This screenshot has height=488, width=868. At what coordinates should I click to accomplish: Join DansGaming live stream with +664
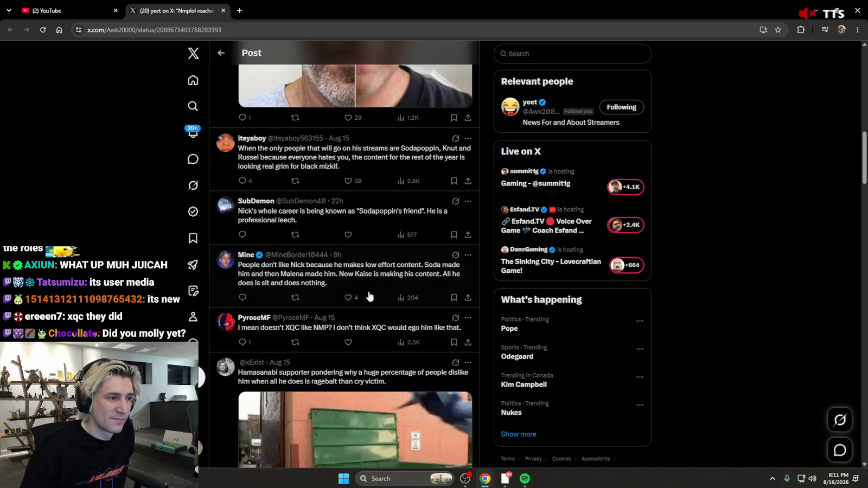point(627,265)
